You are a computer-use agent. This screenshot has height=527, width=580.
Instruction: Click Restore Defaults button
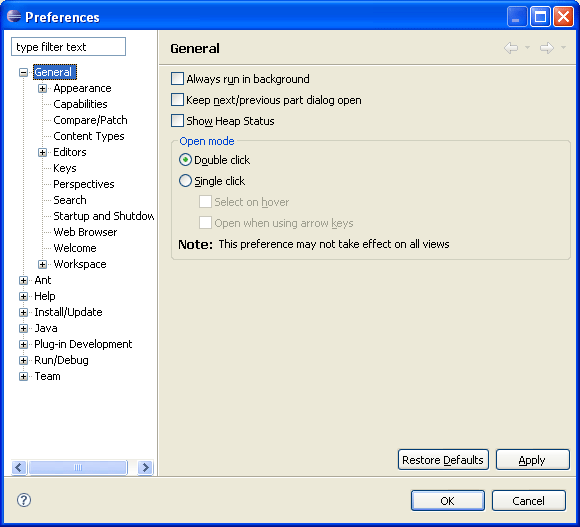(443, 460)
